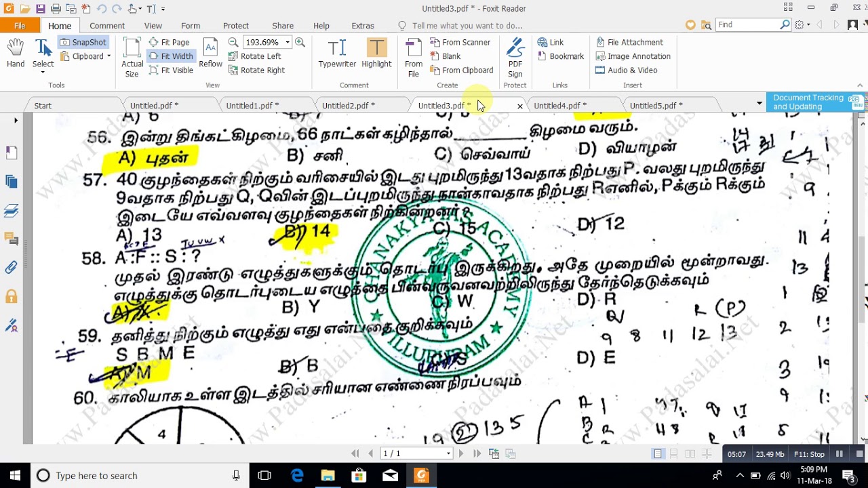Screen dimensions: 868x488
Task: Open the PDF Sign tool
Action: coord(515,58)
